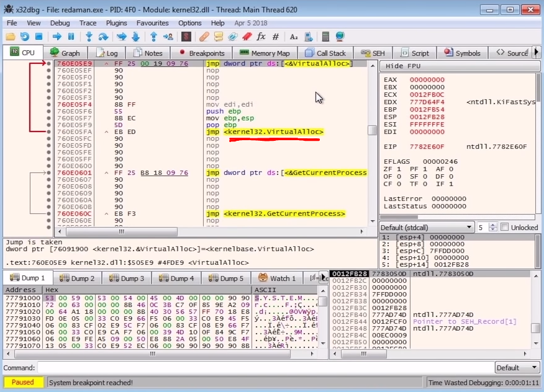This screenshot has width=544, height=392.
Task: Toggle breakpoint dot at address 760E05F4
Action: pos(49,104)
